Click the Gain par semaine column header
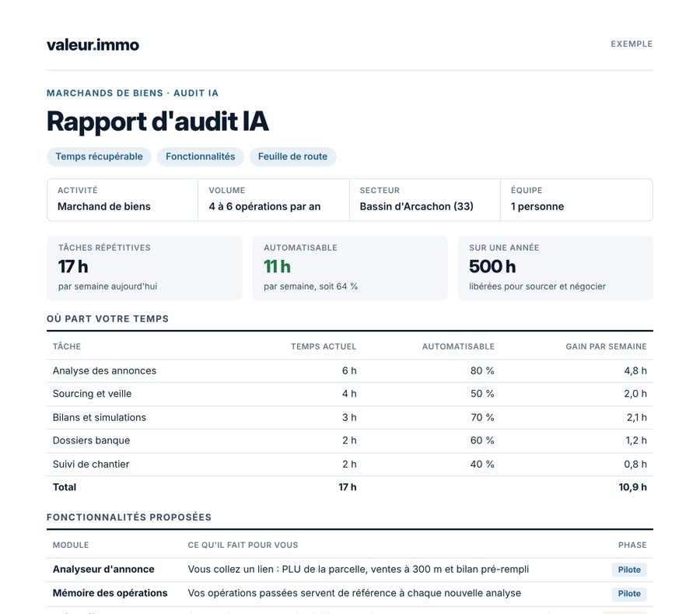Screen dimensions: 700x614 click(606, 346)
